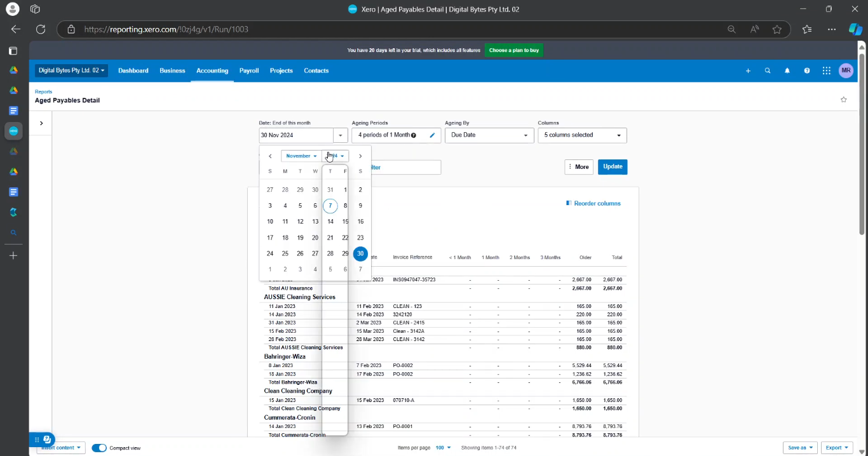
Task: Select the Xero tab in sidebar
Action: [x=13, y=131]
